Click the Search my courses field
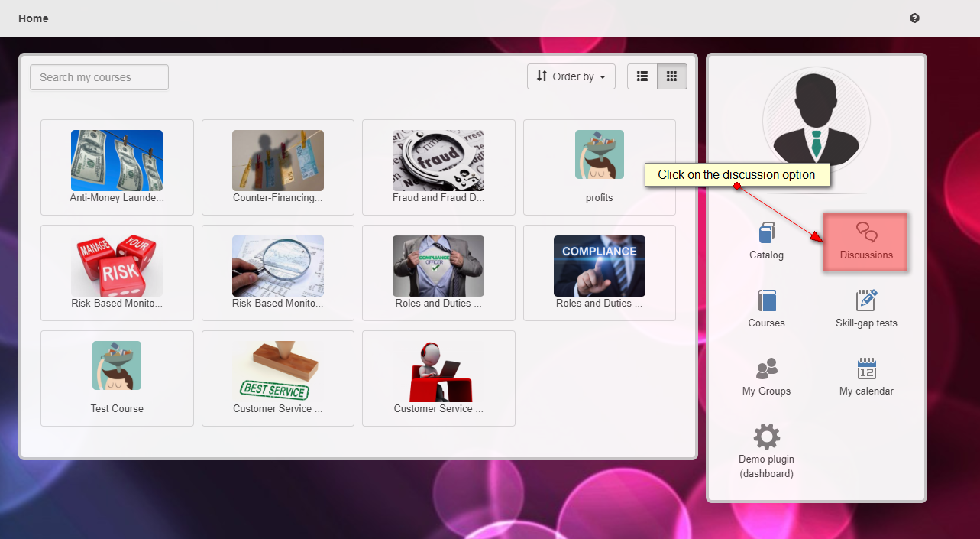980x539 pixels. click(99, 77)
